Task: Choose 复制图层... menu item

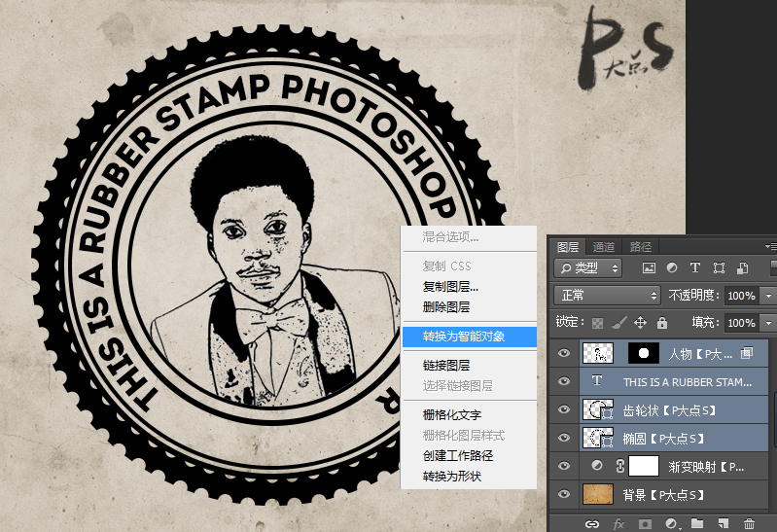Action: click(470, 287)
